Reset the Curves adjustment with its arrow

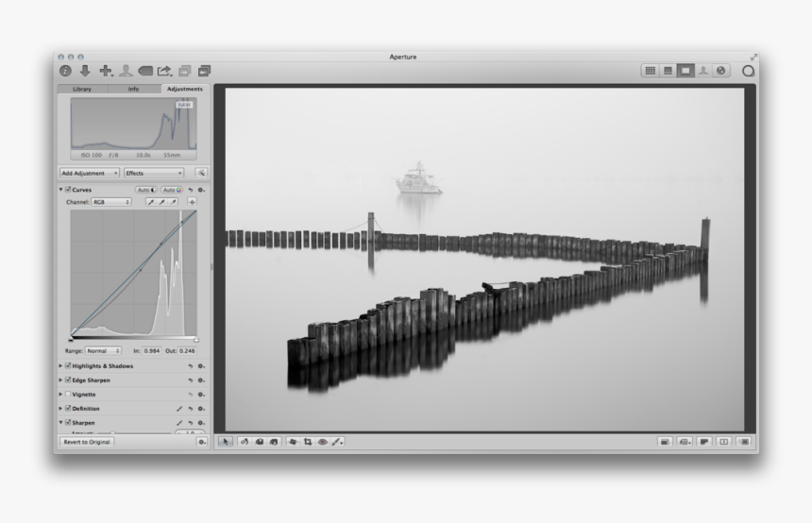191,190
